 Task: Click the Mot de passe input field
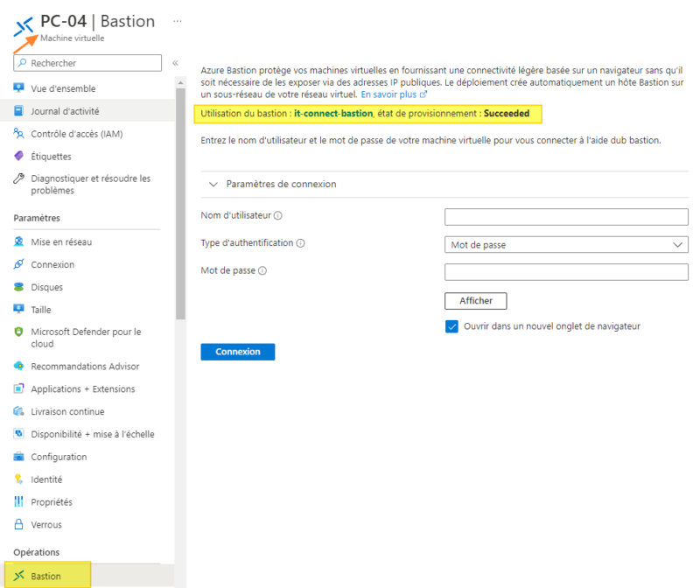pos(566,272)
